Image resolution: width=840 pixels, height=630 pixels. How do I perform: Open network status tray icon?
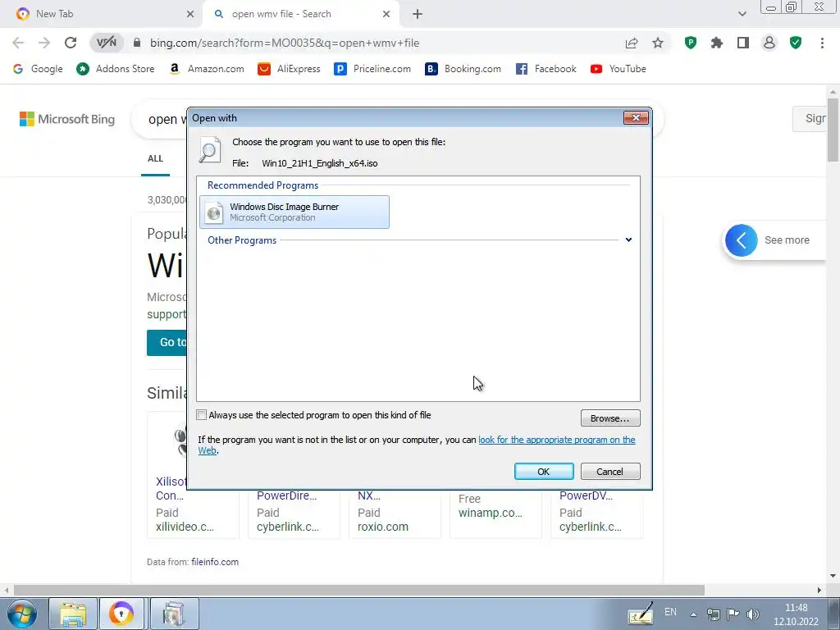[x=713, y=614]
